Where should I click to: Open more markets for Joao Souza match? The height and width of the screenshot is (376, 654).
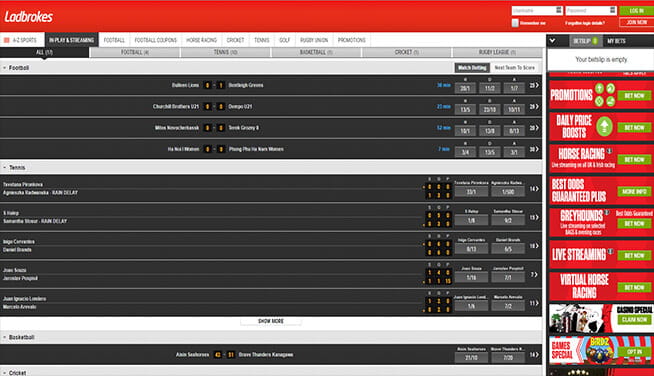(x=534, y=275)
